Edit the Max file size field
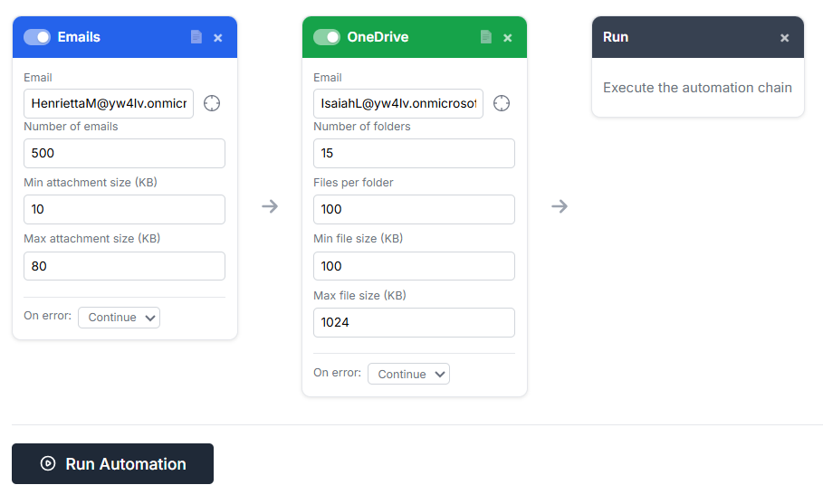 (x=414, y=323)
